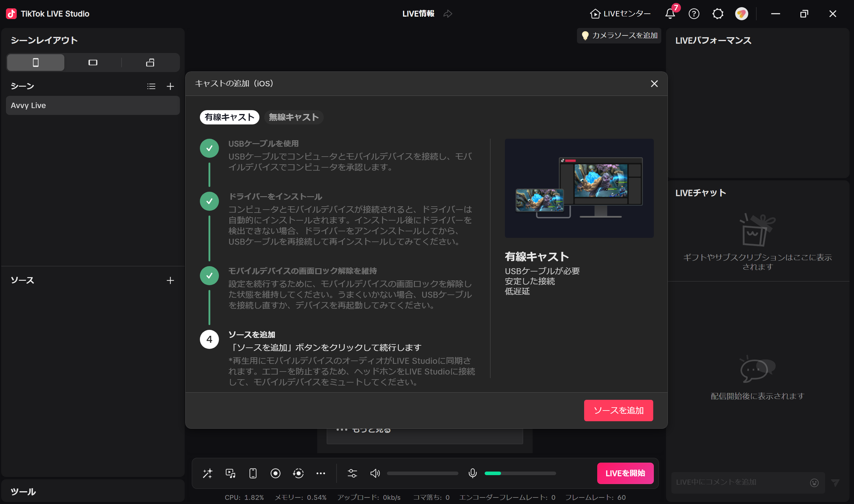Click the LIVEパフォーマンス panel heading
This screenshot has height=504, width=854.
tap(713, 40)
